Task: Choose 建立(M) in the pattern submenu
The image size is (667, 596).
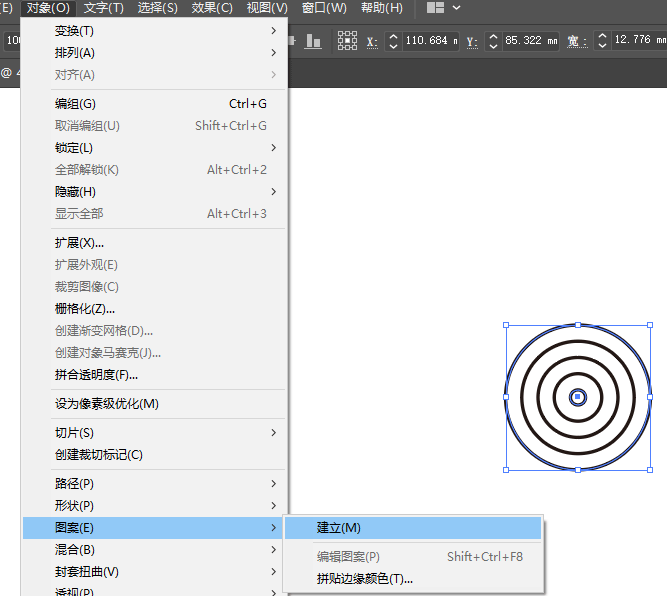Action: tap(339, 528)
